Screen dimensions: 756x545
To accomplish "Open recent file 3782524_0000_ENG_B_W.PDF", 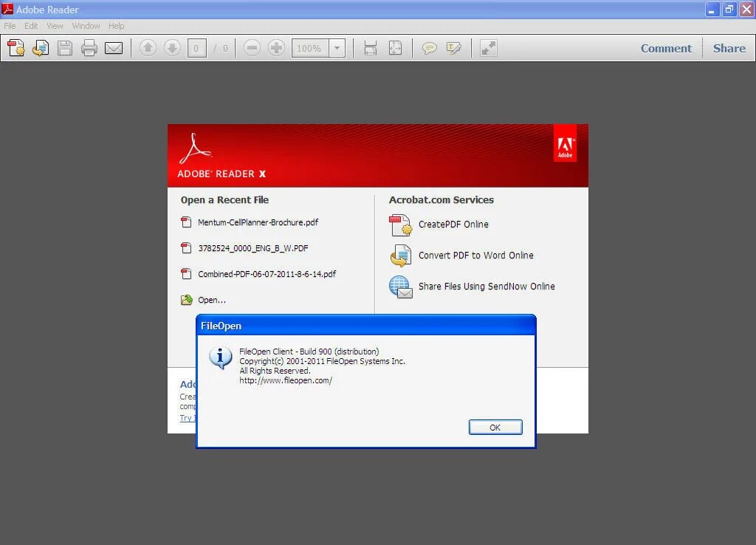I will pyautogui.click(x=253, y=248).
